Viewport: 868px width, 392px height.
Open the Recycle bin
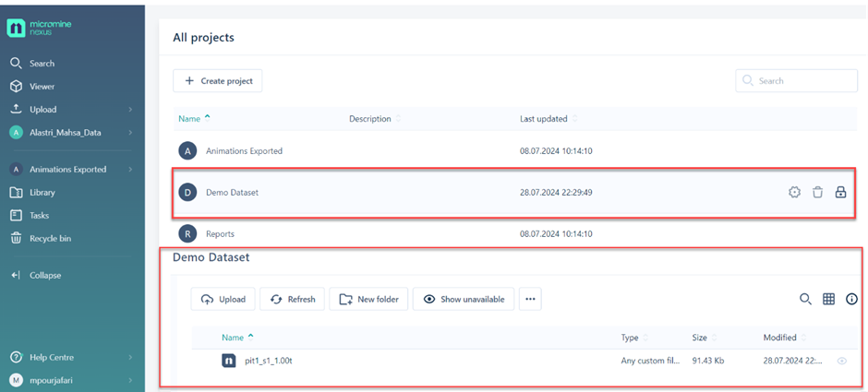pos(50,239)
